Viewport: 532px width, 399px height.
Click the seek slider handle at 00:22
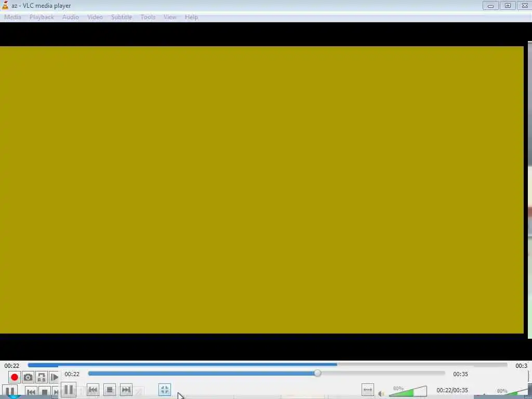pyautogui.click(x=317, y=373)
